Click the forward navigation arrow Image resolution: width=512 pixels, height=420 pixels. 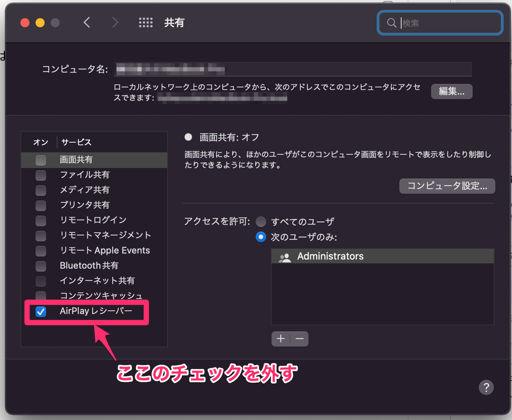pyautogui.click(x=114, y=23)
